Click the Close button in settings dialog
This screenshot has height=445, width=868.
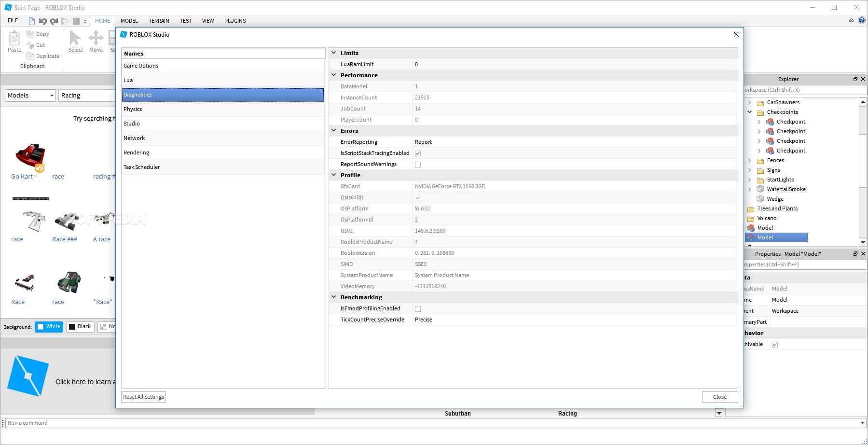[720, 397]
